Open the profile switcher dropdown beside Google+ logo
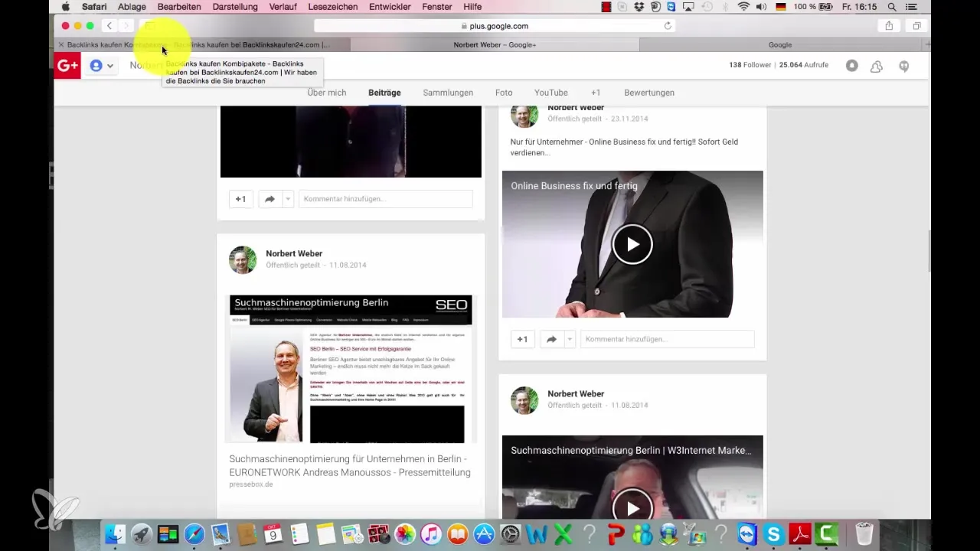The width and height of the screenshot is (980, 551). [102, 66]
